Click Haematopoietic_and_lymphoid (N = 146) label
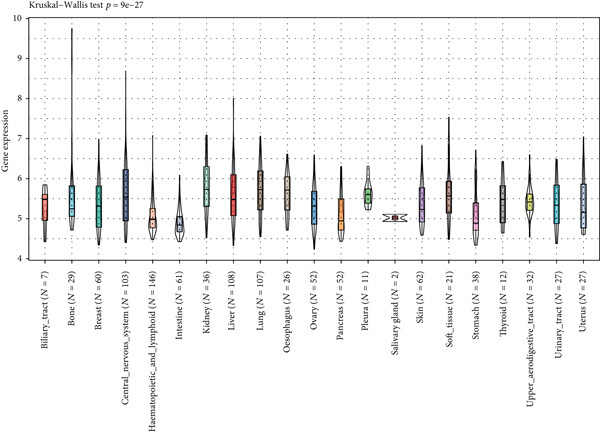 tap(152, 352)
